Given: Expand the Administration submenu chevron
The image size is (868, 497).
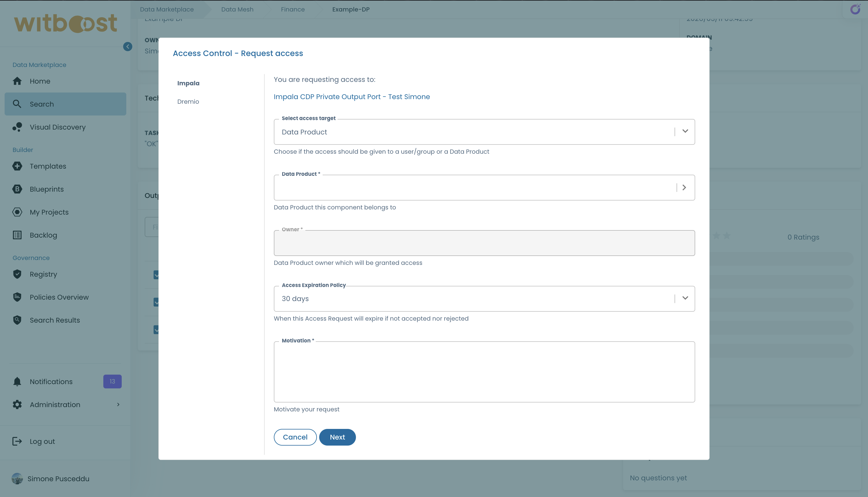Looking at the screenshot, I should [118, 404].
